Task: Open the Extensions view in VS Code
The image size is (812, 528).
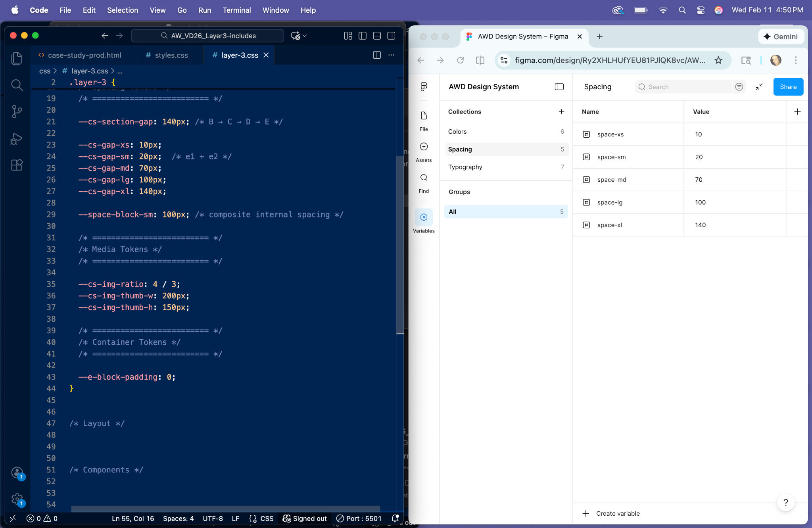Action: coord(17,165)
